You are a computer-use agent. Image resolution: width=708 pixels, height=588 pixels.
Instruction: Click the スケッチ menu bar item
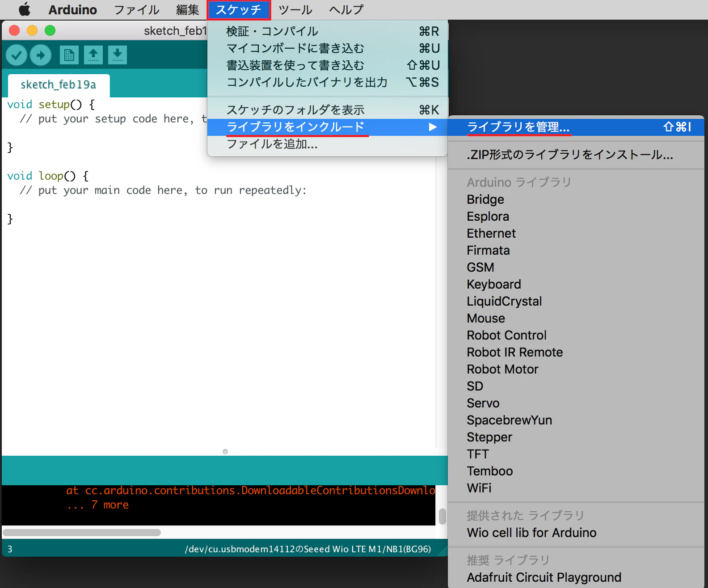[x=239, y=9]
